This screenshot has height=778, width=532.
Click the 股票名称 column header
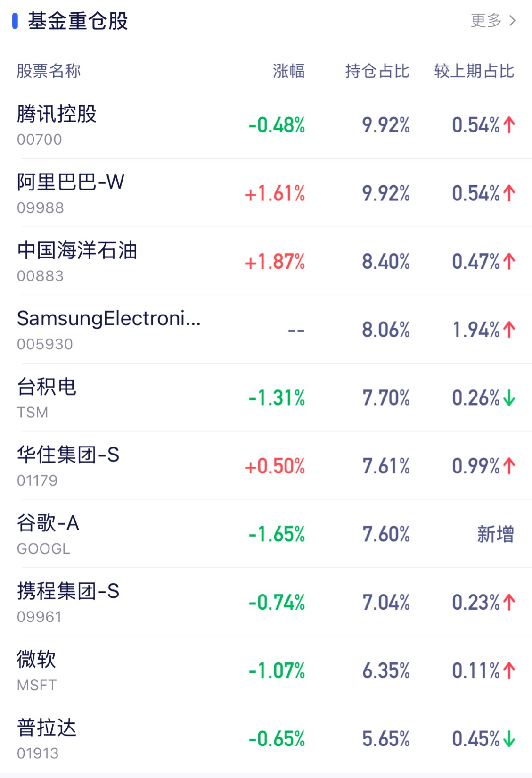[x=49, y=71]
